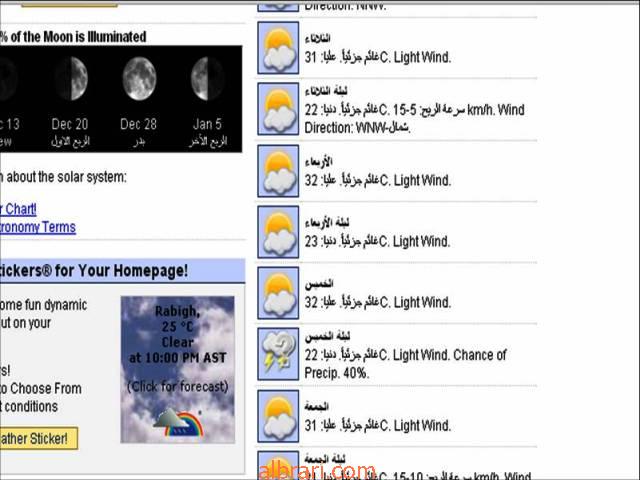Click the "Stickers® for Your Homepage!" header
Screen dimensions: 640x480
[93, 271]
